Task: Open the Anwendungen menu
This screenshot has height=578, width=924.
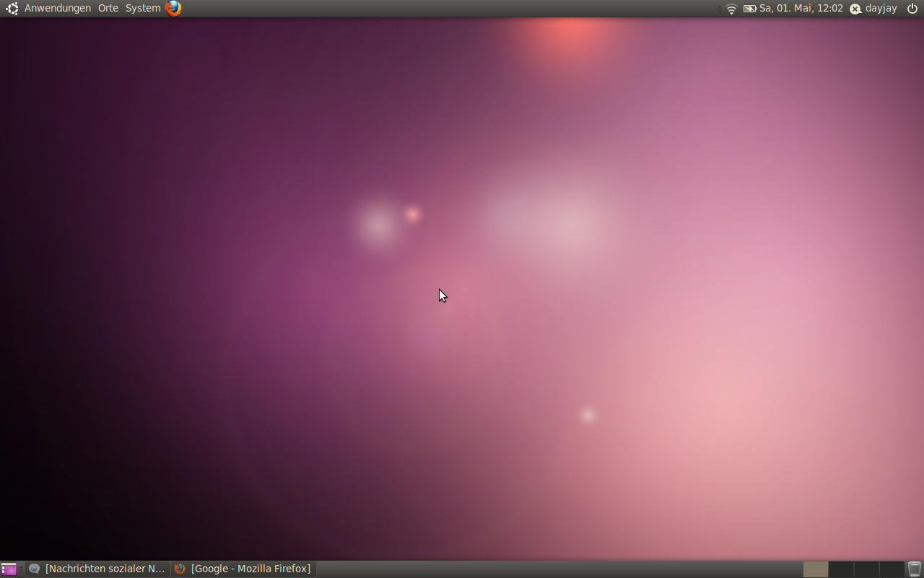Action: (x=58, y=8)
